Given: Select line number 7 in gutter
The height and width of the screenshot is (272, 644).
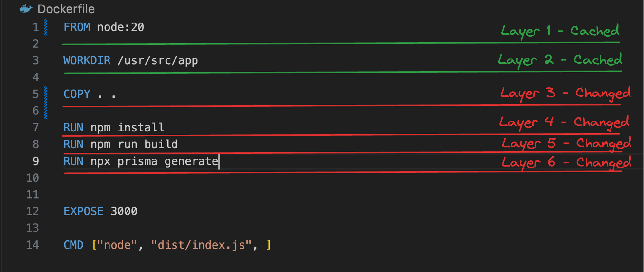Looking at the screenshot, I should click(36, 128).
